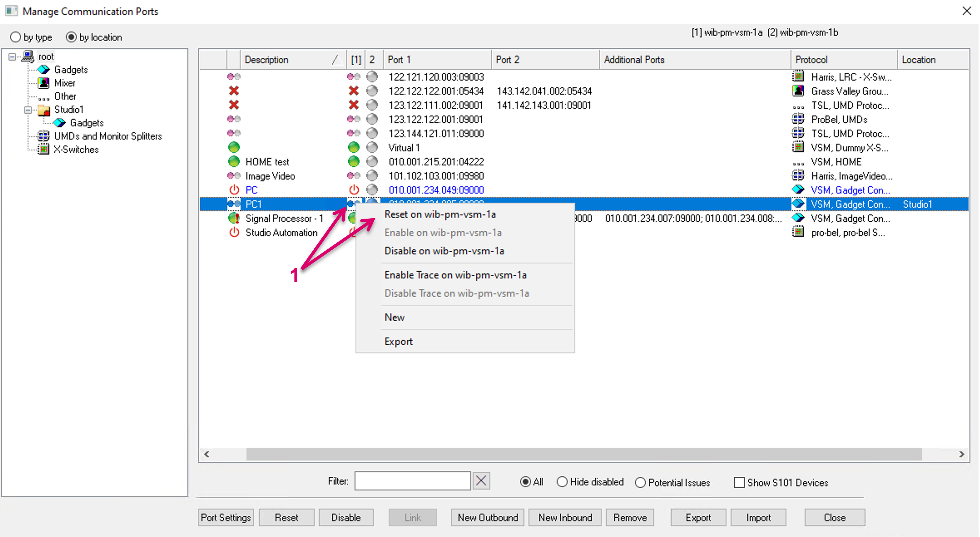This screenshot has width=980, height=537.
Task: Choose Enable Trace on wib-pm-vsm-1a
Action: 455,275
